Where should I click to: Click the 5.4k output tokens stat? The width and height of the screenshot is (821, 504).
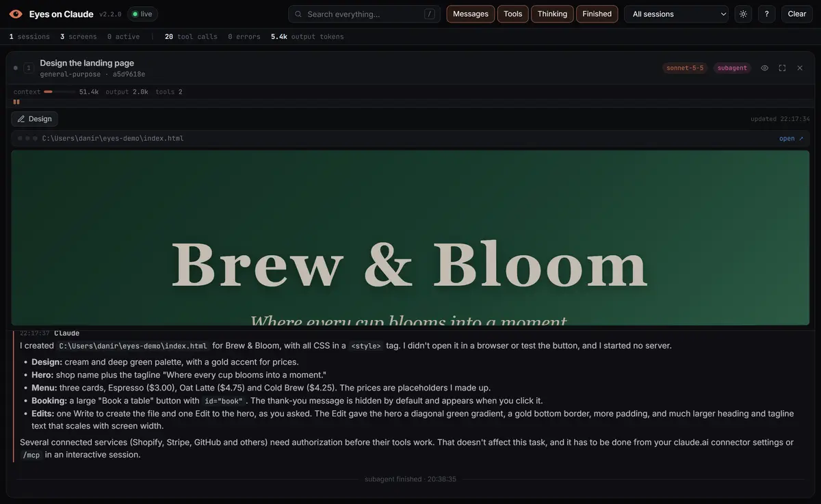tap(307, 37)
